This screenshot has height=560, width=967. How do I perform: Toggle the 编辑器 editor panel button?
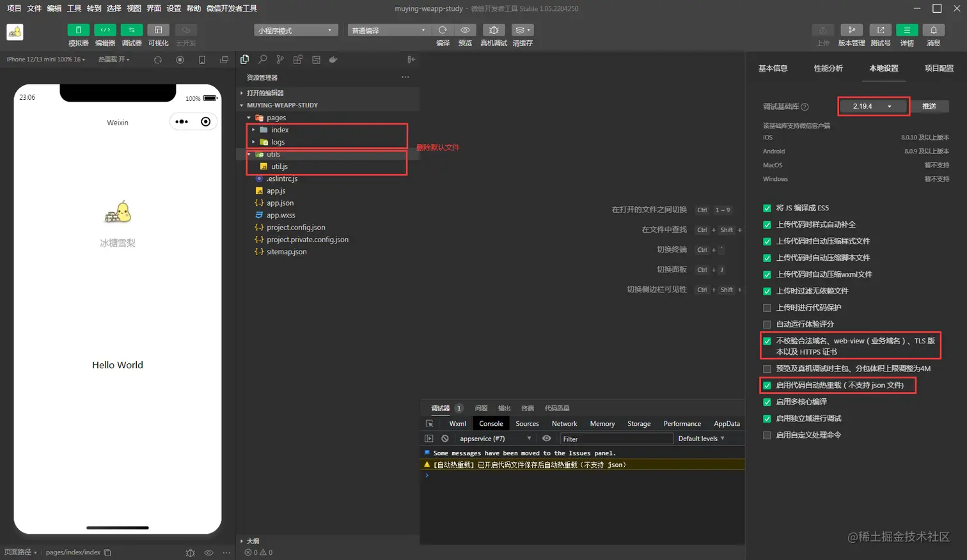pos(105,30)
